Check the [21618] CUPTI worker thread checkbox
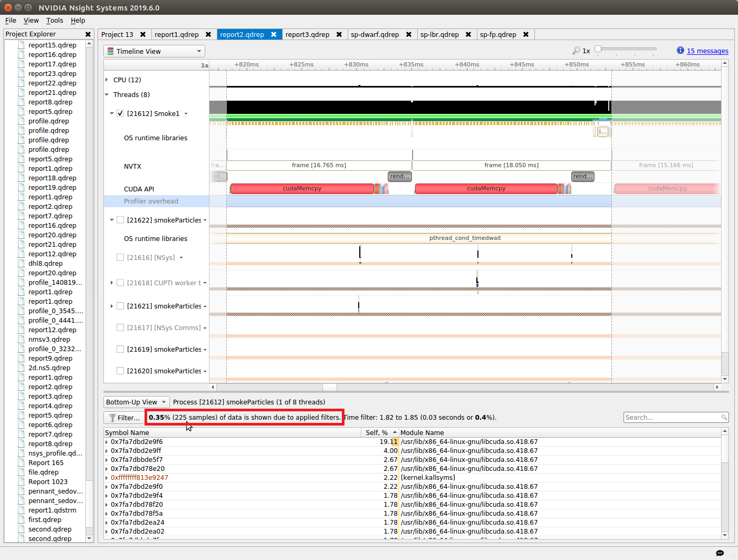The image size is (738, 560). click(x=120, y=283)
